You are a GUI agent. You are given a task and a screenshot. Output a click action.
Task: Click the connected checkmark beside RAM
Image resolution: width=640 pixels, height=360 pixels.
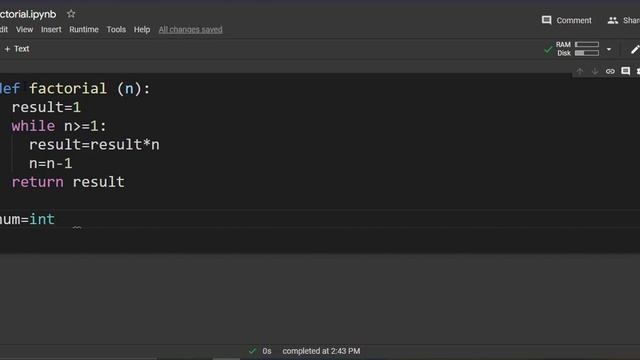tap(548, 50)
